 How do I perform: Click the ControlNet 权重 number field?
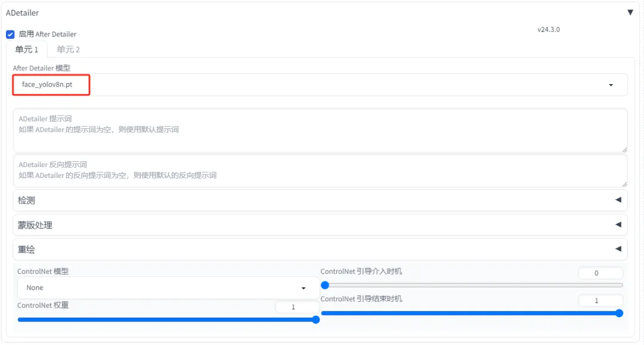tap(296, 307)
